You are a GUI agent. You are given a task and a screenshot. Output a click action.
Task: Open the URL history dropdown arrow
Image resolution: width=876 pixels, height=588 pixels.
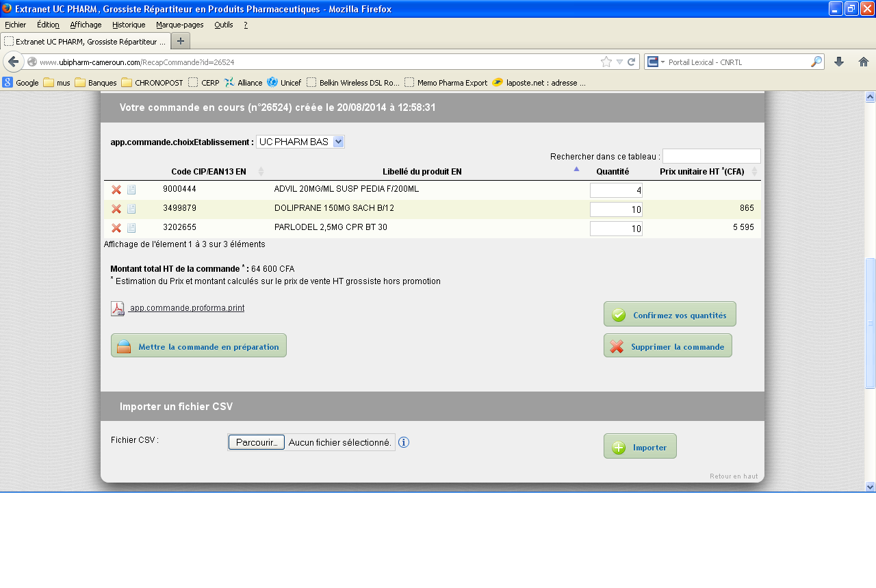[619, 62]
